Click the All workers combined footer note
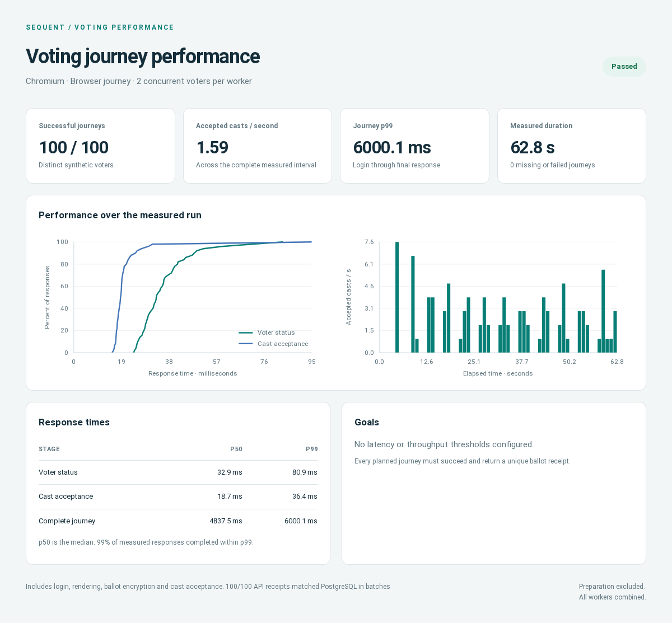The width and height of the screenshot is (672, 623). [x=613, y=597]
